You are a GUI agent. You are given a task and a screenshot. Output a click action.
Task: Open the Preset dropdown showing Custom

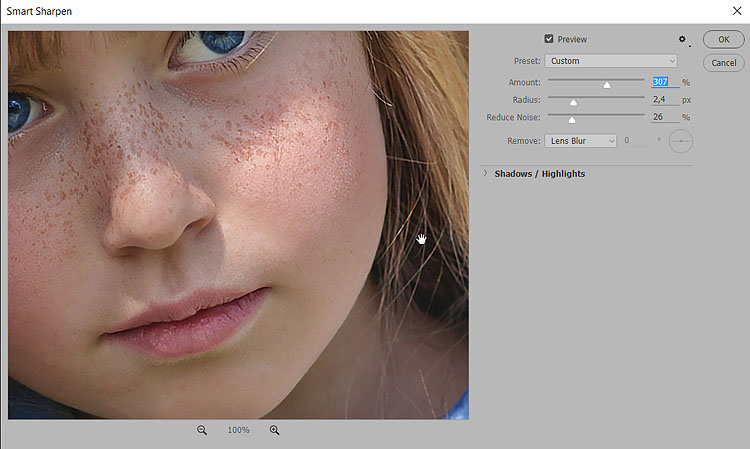click(613, 61)
